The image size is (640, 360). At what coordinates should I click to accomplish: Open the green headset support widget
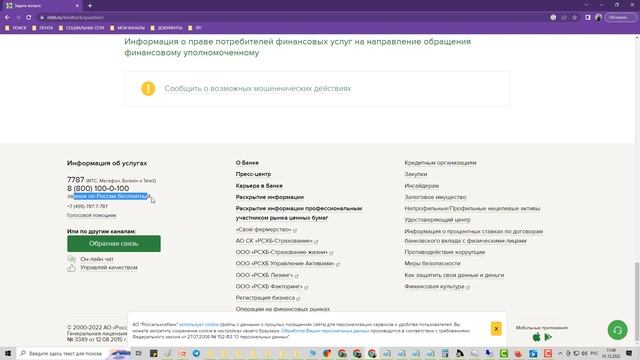pyautogui.click(x=618, y=330)
